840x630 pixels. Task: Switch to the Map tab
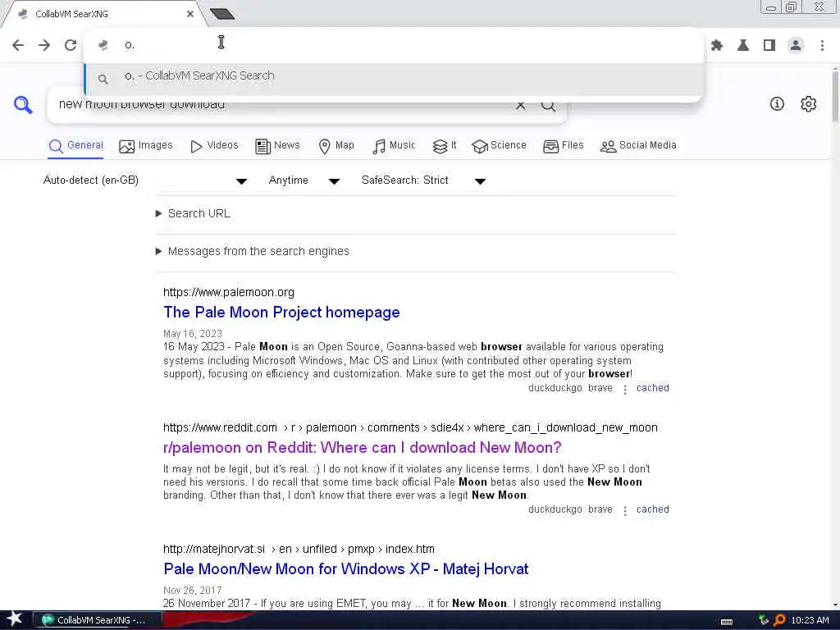point(336,146)
